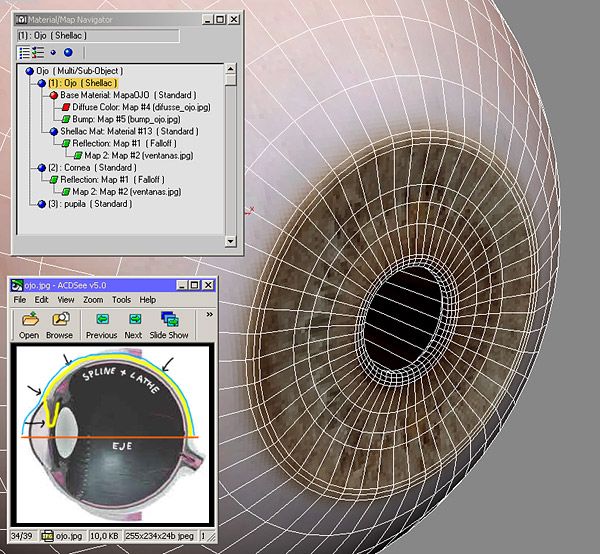Open the File menu in ACDSee
Screen dimensions: 600x554
20,300
